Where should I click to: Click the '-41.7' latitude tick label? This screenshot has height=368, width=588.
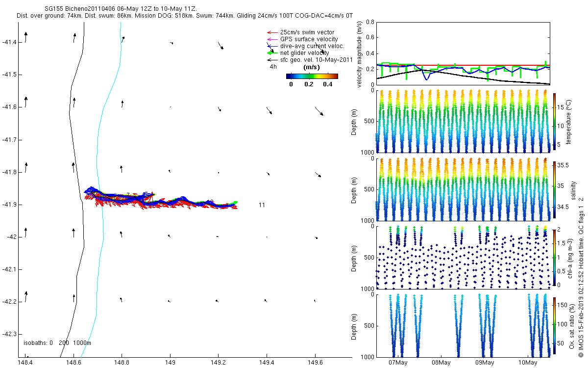(x=10, y=140)
